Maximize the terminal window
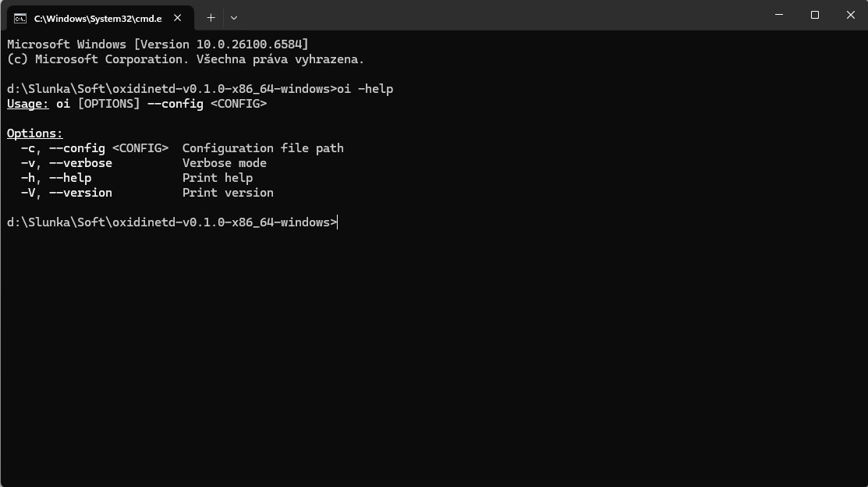Screen dimensions: 868x487 tap(815, 15)
